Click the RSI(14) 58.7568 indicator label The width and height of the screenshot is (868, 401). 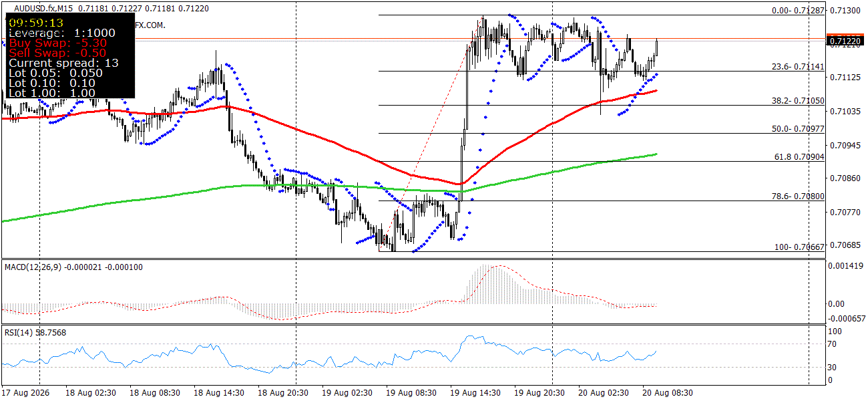coord(35,332)
